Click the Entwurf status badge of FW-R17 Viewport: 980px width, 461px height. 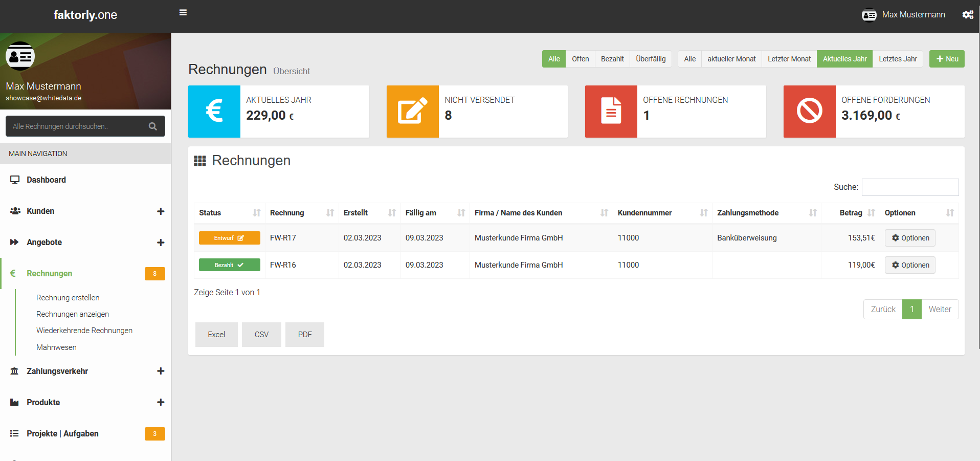[x=230, y=238]
